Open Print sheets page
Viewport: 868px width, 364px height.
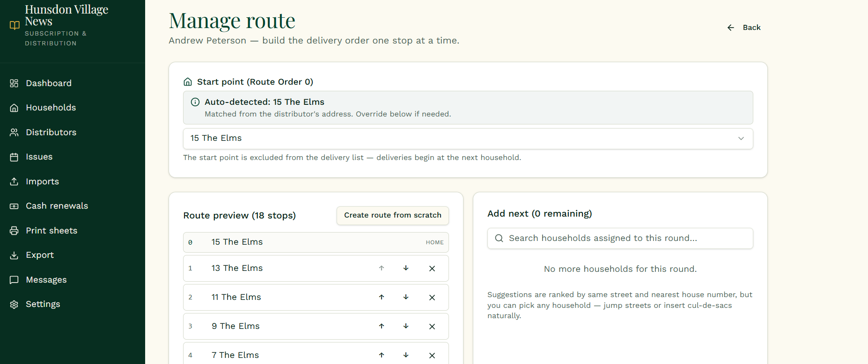pos(51,231)
